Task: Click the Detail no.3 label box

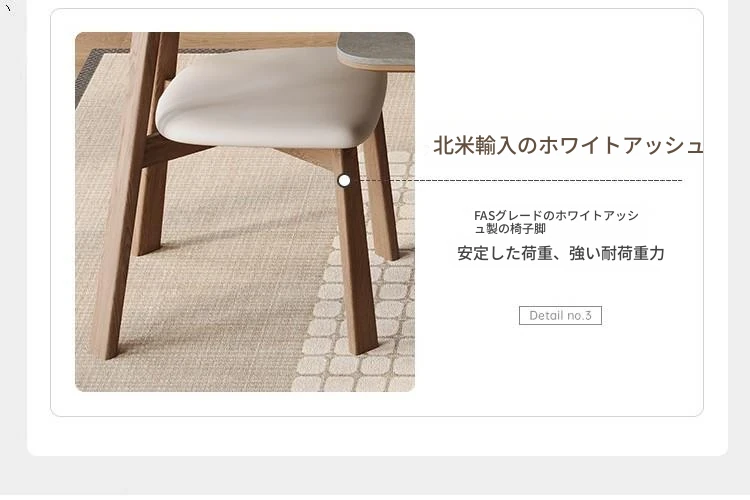Action: (x=560, y=315)
